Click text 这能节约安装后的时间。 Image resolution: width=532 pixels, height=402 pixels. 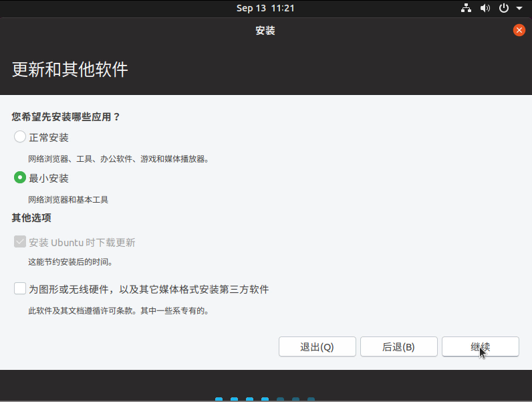click(x=71, y=262)
